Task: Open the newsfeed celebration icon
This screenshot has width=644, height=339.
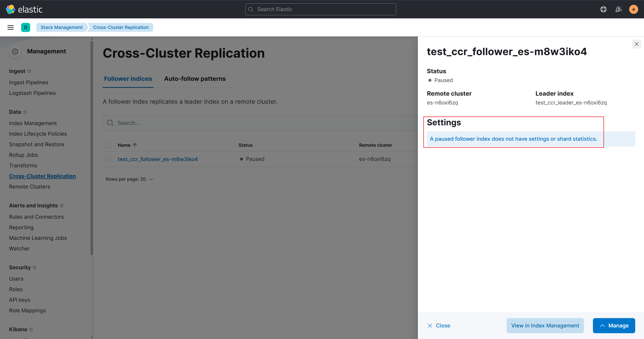Action: [618, 9]
